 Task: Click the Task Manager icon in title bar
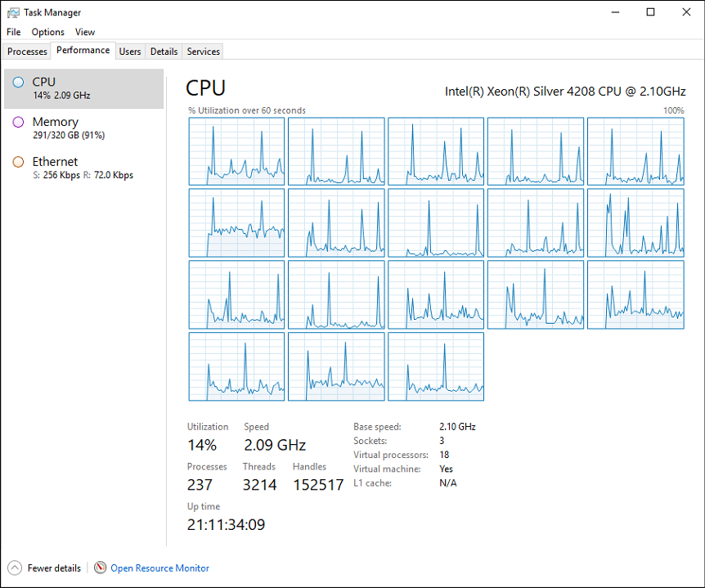13,12
